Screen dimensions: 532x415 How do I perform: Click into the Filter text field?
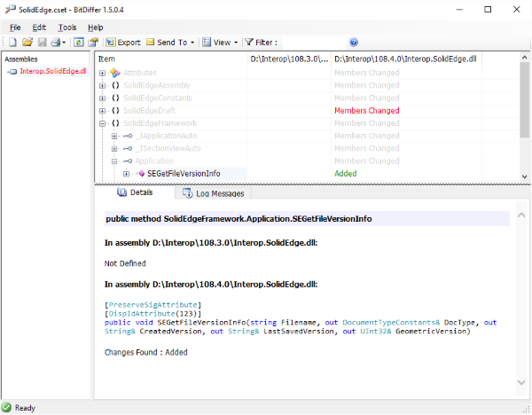point(314,43)
